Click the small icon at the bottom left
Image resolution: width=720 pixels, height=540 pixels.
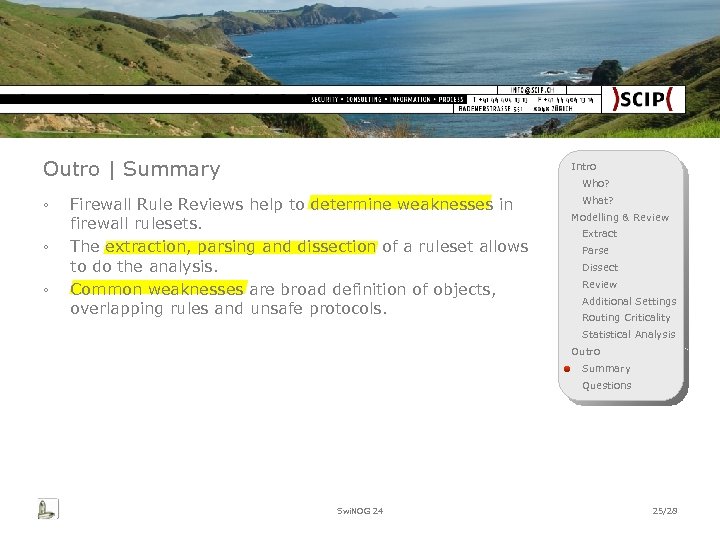point(48,509)
